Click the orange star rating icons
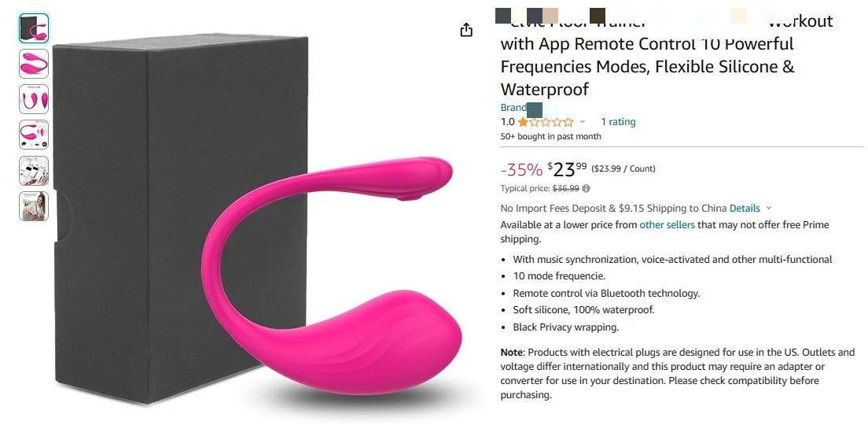This screenshot has width=868, height=425. pos(546,122)
